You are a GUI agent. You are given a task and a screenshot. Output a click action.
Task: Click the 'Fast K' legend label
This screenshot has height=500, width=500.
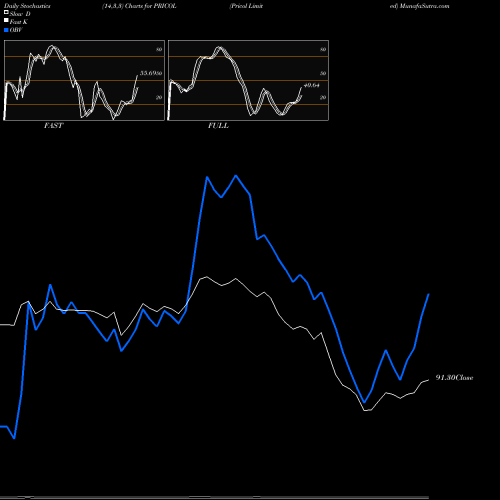click(x=19, y=22)
